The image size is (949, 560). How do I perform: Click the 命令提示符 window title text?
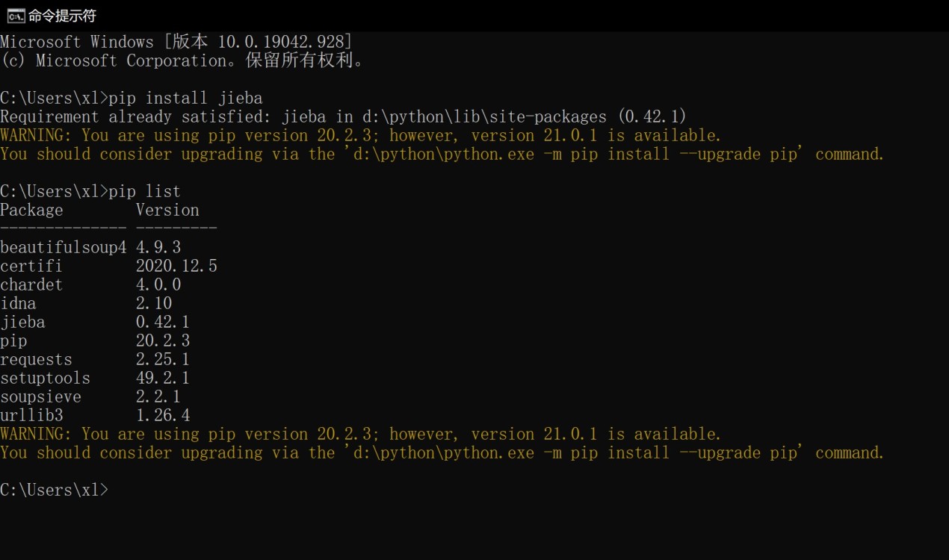click(63, 16)
